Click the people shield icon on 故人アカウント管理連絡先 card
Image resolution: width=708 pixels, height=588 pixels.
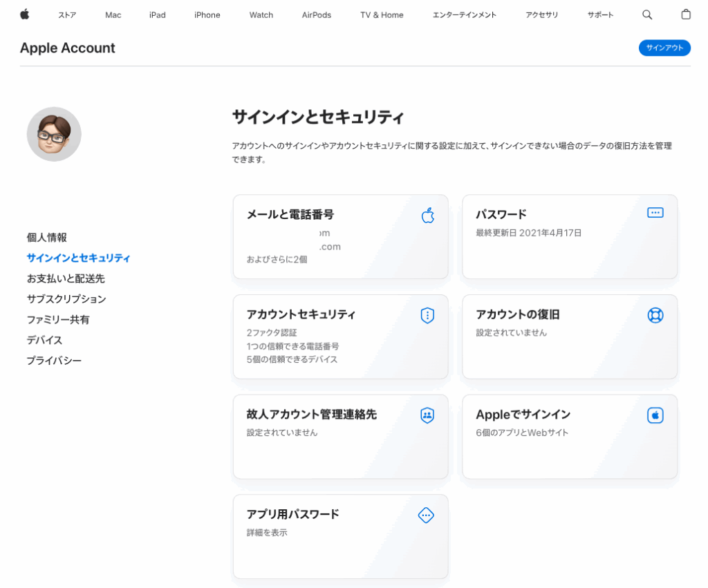pyautogui.click(x=427, y=415)
